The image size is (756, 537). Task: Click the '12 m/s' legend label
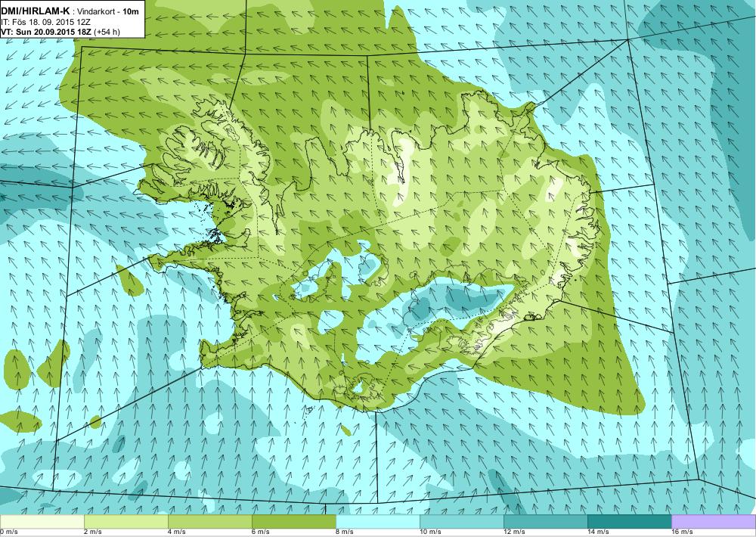514,532
